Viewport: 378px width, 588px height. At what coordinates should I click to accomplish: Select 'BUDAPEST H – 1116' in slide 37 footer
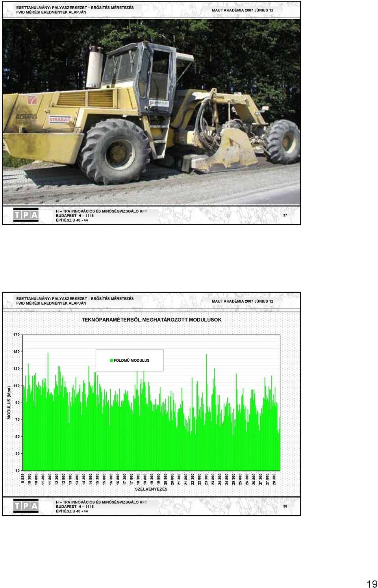click(x=75, y=216)
